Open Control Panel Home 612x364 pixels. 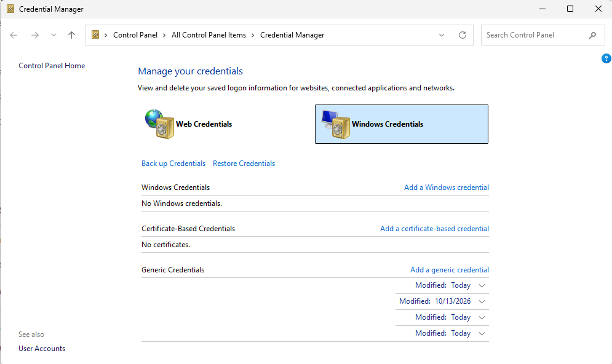coord(52,66)
